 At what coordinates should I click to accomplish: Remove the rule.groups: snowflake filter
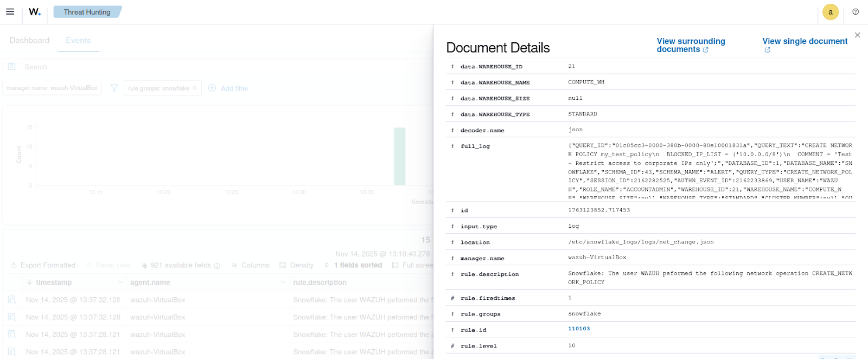point(195,88)
